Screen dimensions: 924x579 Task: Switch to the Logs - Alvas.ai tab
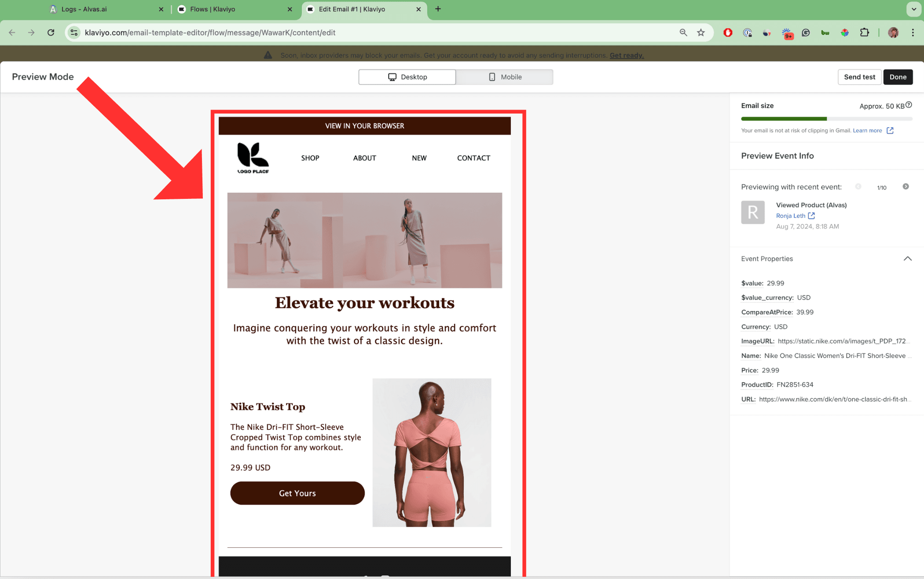click(x=106, y=9)
